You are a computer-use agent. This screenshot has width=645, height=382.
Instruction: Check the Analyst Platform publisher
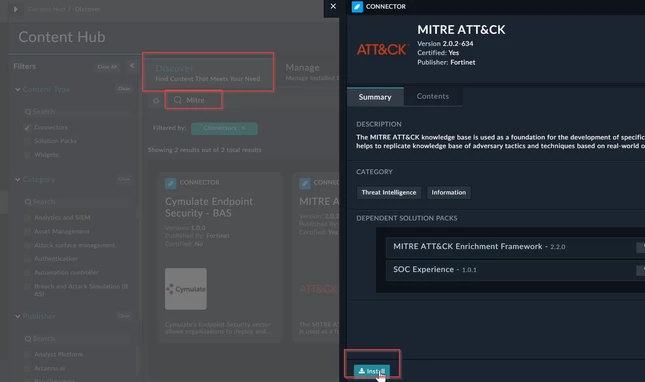point(27,354)
